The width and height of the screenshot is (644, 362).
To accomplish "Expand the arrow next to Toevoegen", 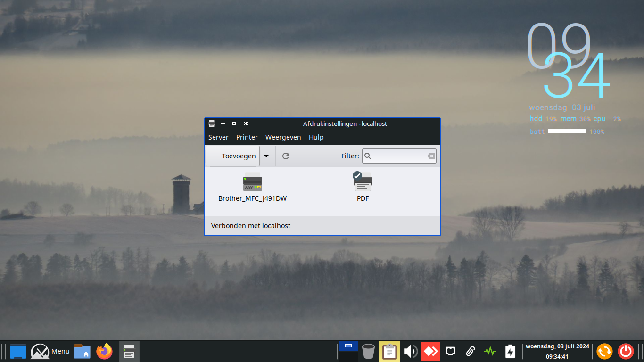I will (266, 156).
